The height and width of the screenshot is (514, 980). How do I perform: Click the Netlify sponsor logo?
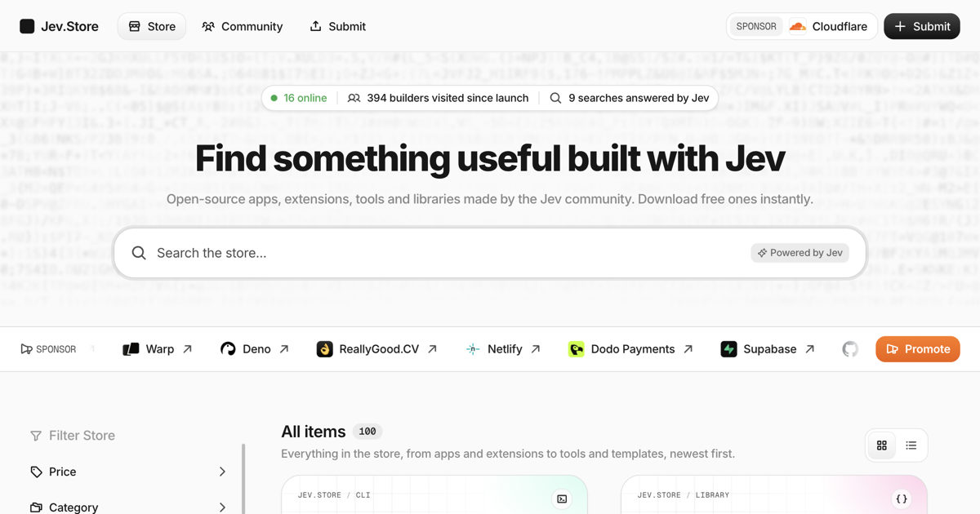473,349
